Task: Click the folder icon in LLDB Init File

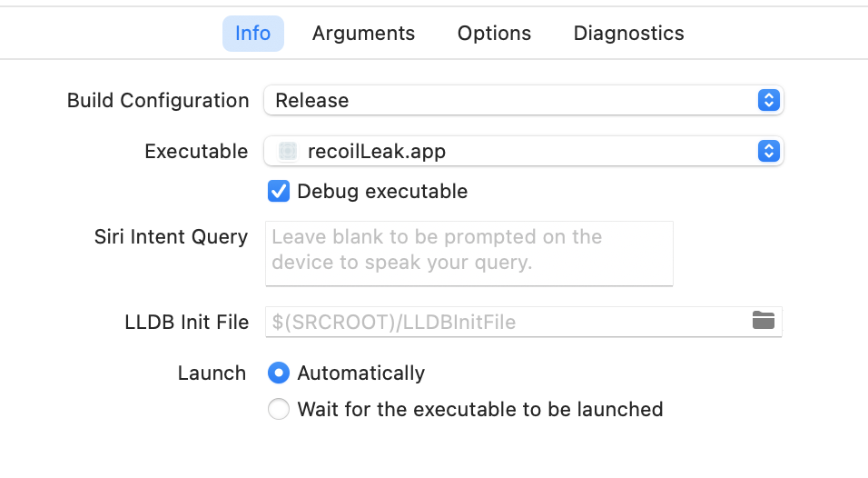Action: coord(764,320)
